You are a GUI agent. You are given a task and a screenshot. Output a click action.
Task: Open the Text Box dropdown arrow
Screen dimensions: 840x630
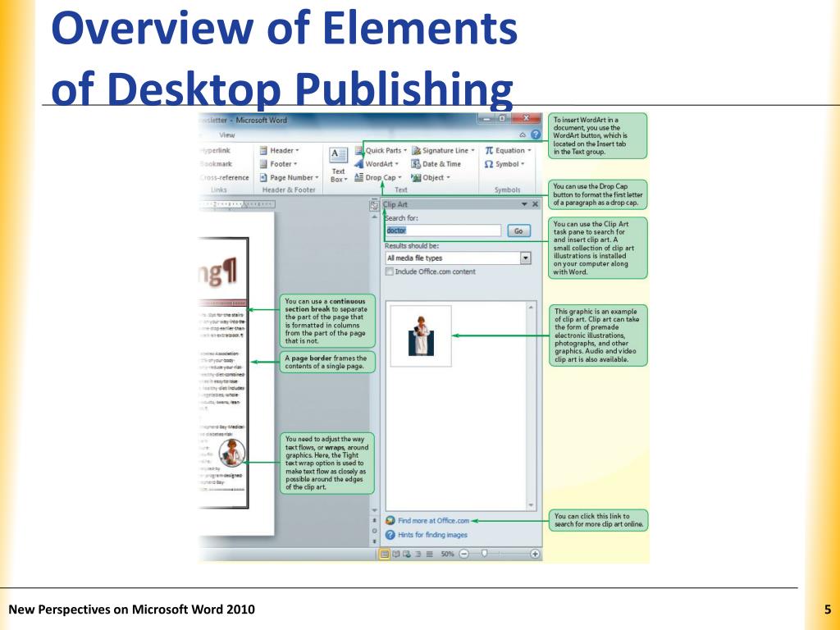345,180
